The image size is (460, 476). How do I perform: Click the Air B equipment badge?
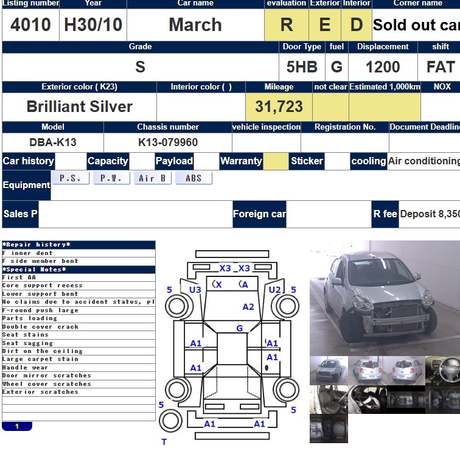click(152, 178)
